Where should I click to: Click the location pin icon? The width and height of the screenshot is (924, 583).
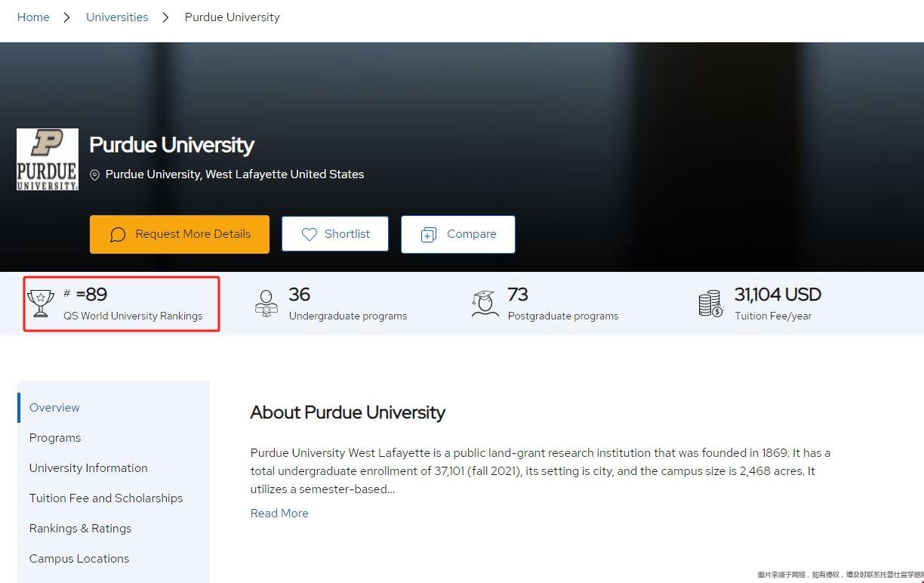pos(94,175)
